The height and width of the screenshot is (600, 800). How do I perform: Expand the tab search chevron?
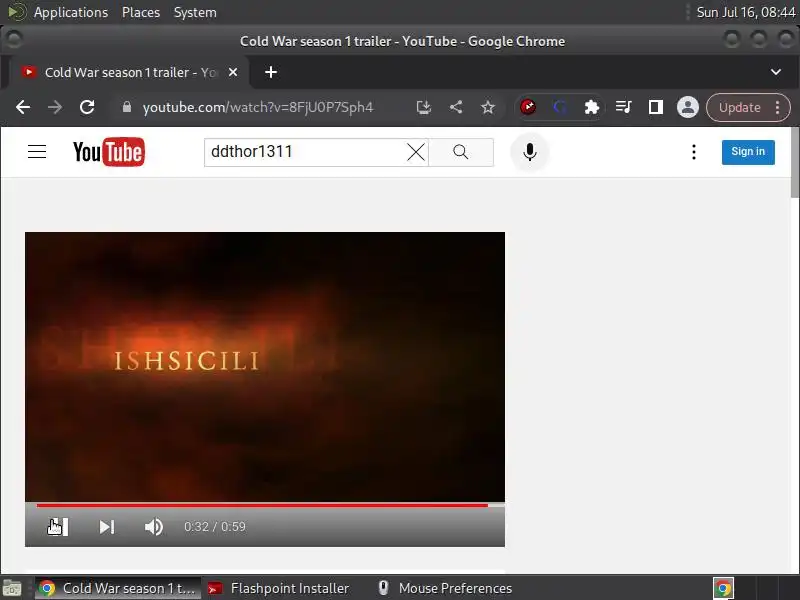coord(776,72)
